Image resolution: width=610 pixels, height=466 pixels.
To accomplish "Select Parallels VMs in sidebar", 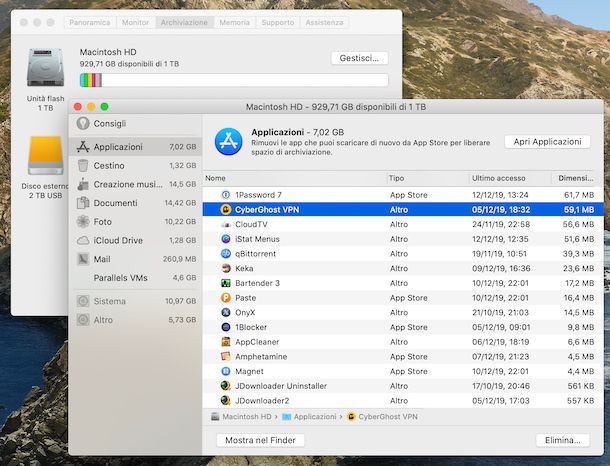I will (x=135, y=278).
